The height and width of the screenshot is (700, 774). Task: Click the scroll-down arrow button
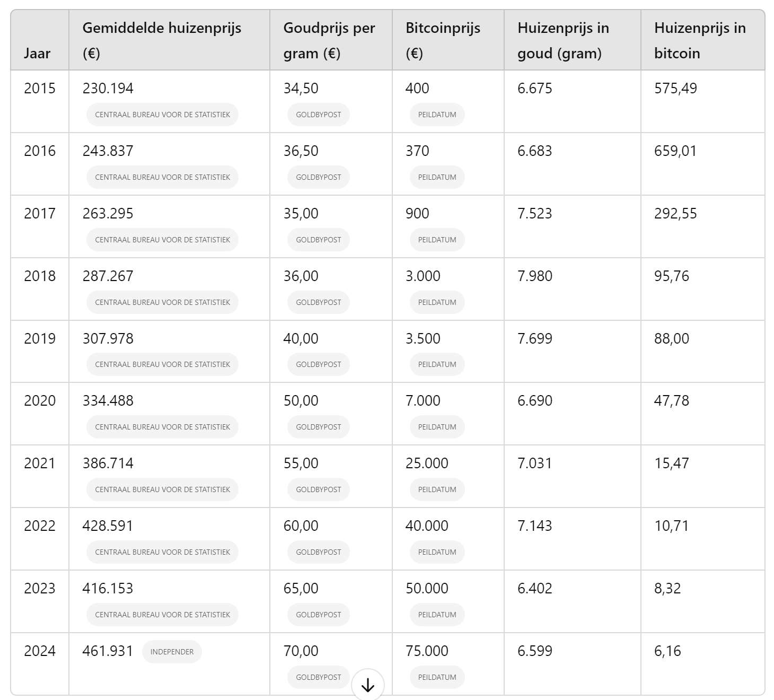(x=367, y=685)
